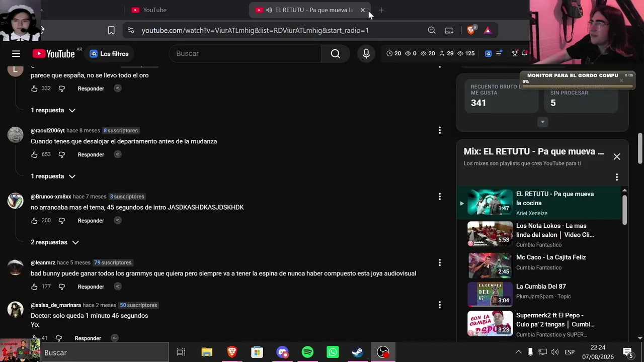Screen dimensions: 644x362
Task: Open the zoom indicator in address bar
Action: coord(432,30)
